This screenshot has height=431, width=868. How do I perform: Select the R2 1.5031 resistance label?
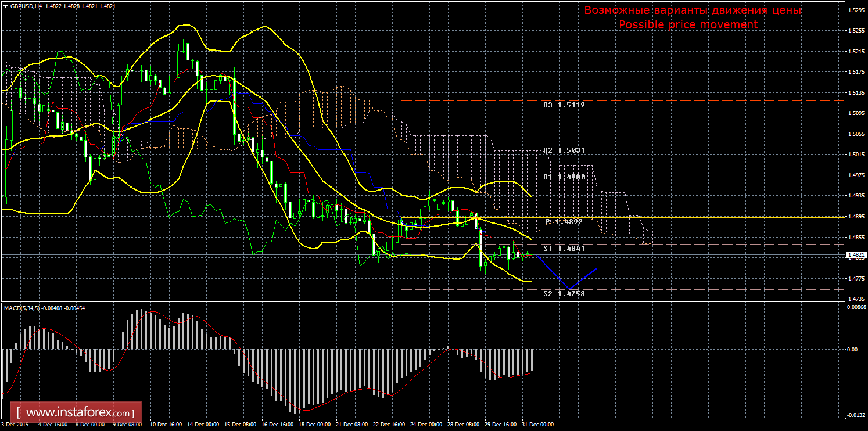pyautogui.click(x=564, y=150)
